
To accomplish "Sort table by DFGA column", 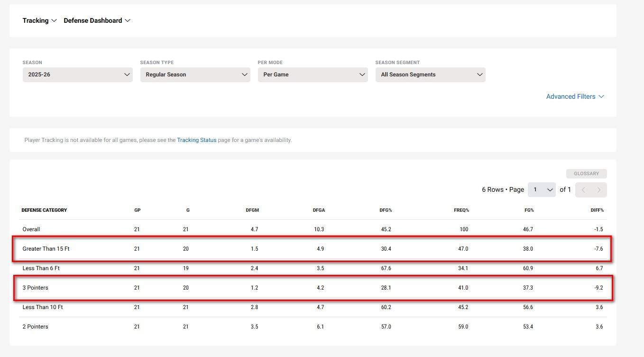I will 319,210.
